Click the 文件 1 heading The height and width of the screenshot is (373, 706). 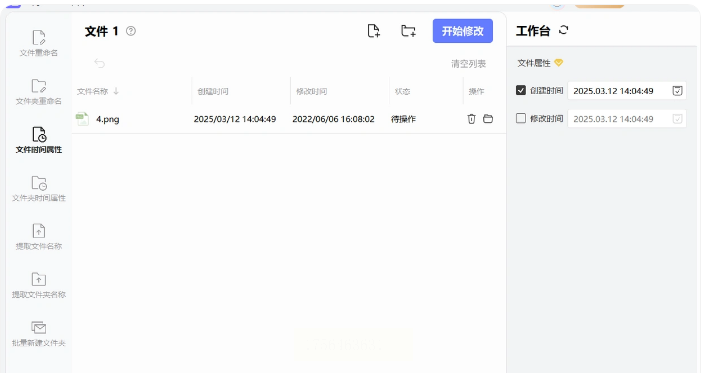101,31
